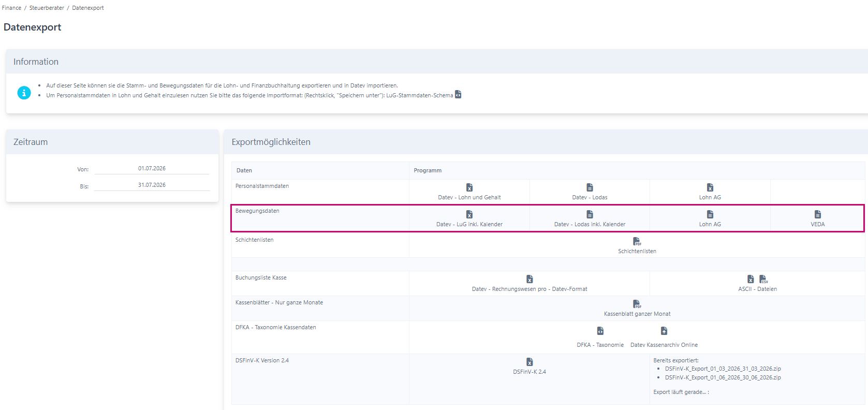Click the DFKA - Taxonomie label under icon
This screenshot has height=410, width=868.
coord(600,345)
